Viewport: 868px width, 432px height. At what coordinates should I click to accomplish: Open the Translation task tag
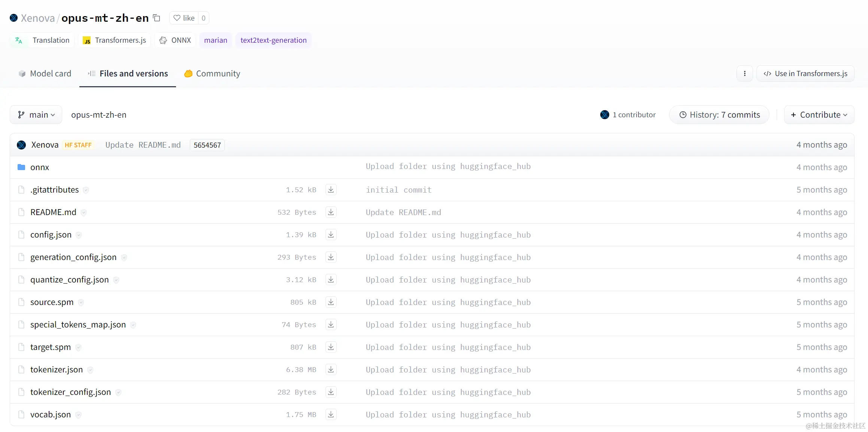point(42,40)
